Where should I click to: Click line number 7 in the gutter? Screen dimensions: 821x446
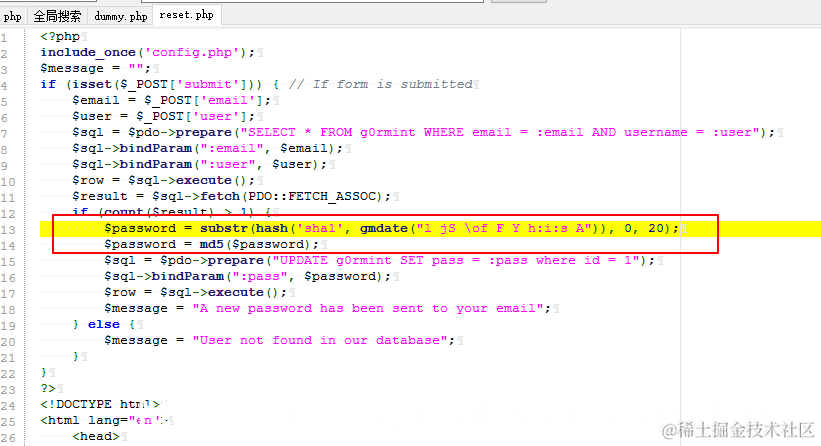click(4, 133)
